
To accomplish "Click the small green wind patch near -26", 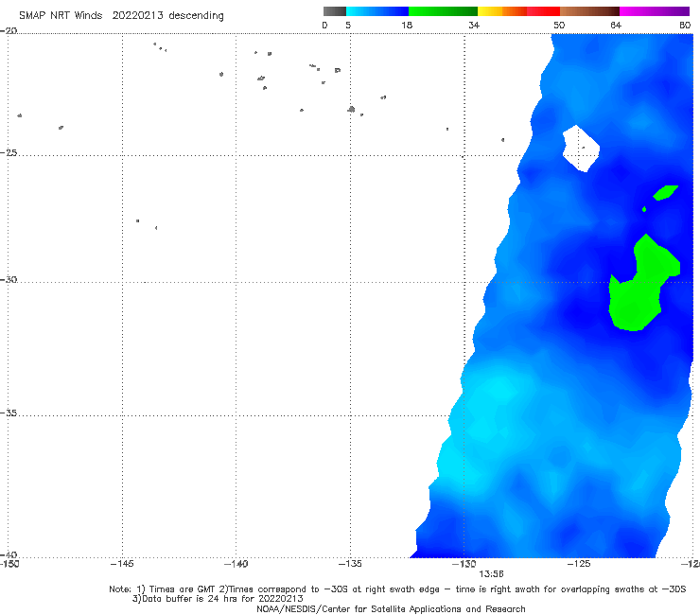I will (x=665, y=192).
